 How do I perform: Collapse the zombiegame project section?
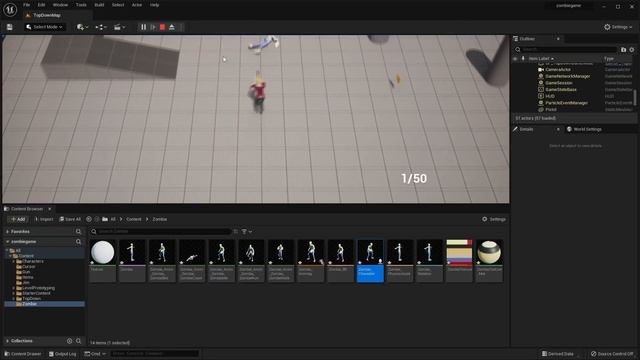coord(7,242)
